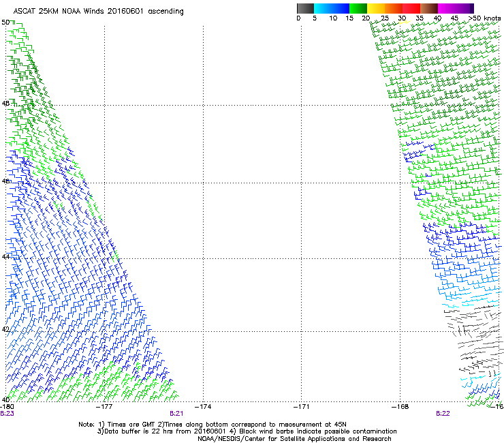The height and width of the screenshot is (443, 504).
Task: Click the purple time label '8:22'
Action: coord(443,414)
